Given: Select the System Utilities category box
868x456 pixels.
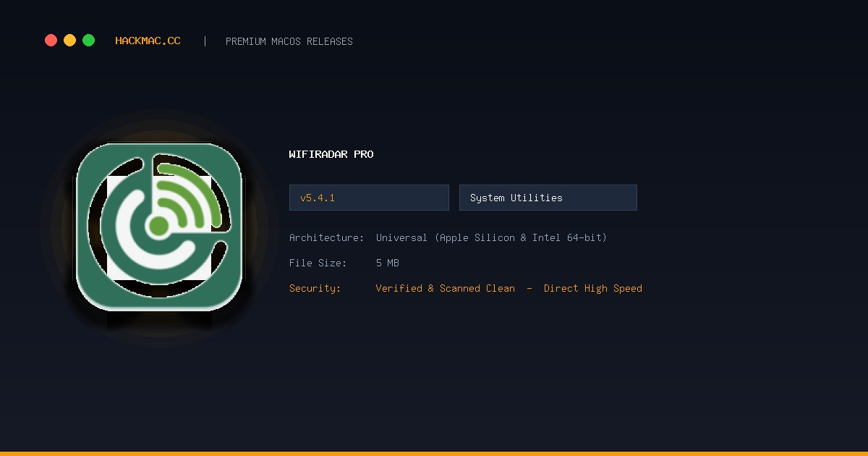Looking at the screenshot, I should (548, 198).
